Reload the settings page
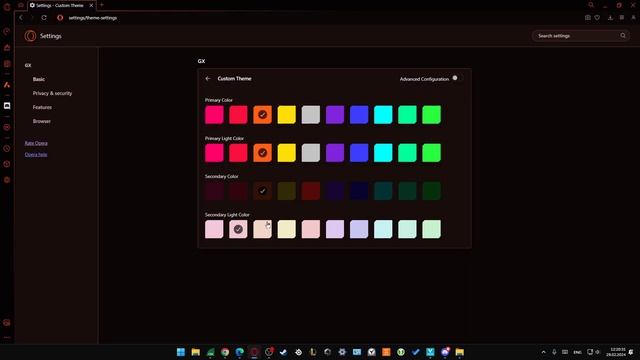The height and width of the screenshot is (360, 640). click(x=44, y=18)
